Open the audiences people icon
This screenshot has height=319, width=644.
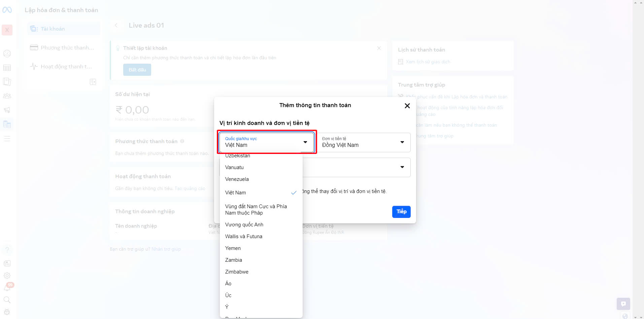7,96
